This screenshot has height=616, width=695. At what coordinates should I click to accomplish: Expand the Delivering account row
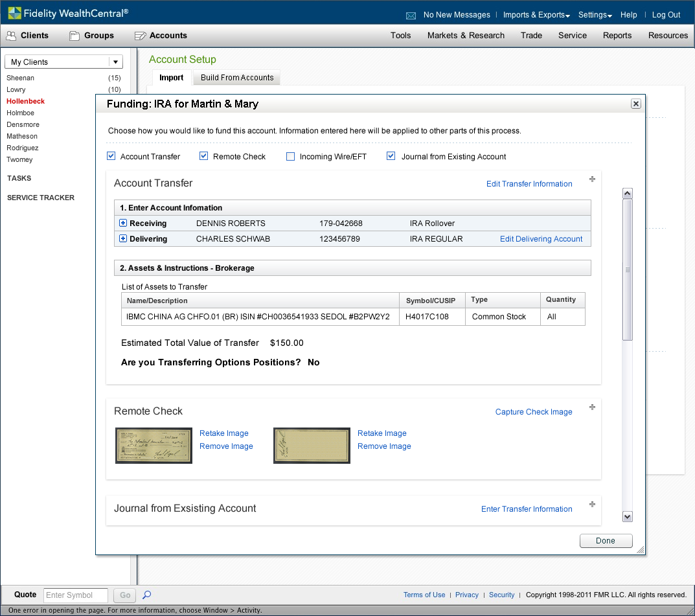click(x=123, y=238)
